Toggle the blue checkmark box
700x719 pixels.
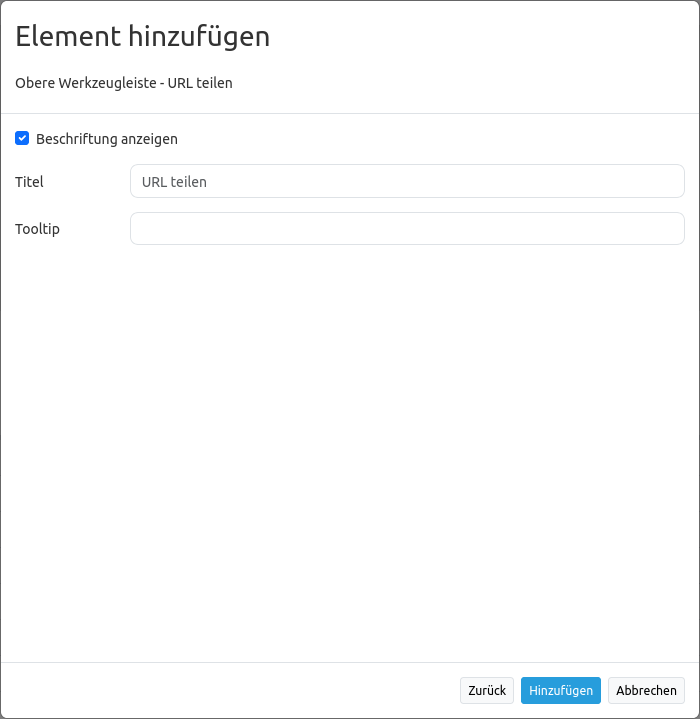click(x=22, y=138)
